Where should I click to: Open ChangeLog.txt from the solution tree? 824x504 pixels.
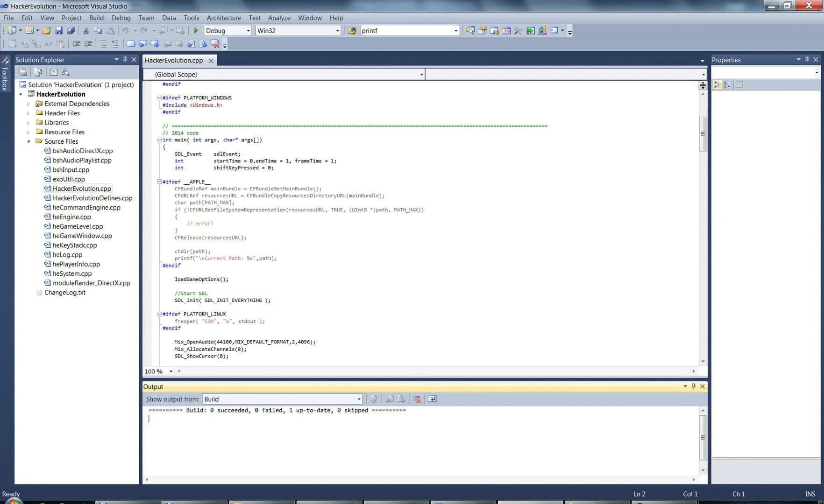coord(65,292)
